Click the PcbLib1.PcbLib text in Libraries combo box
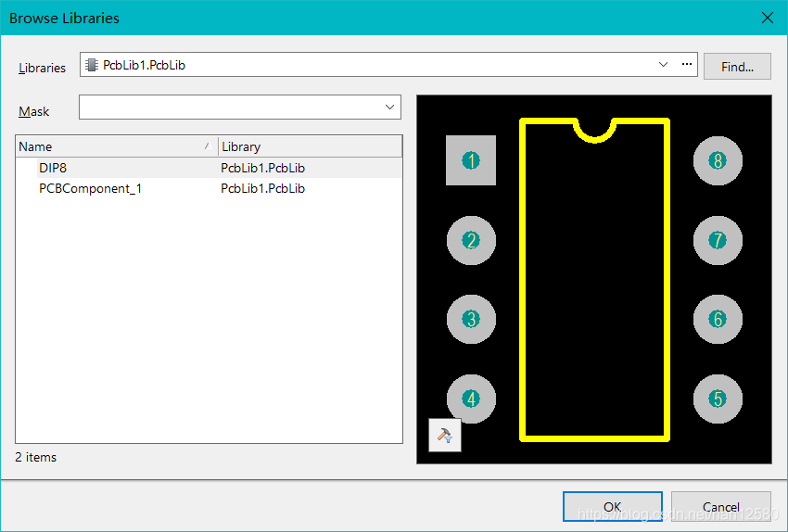Image resolution: width=788 pixels, height=532 pixels. click(145, 65)
